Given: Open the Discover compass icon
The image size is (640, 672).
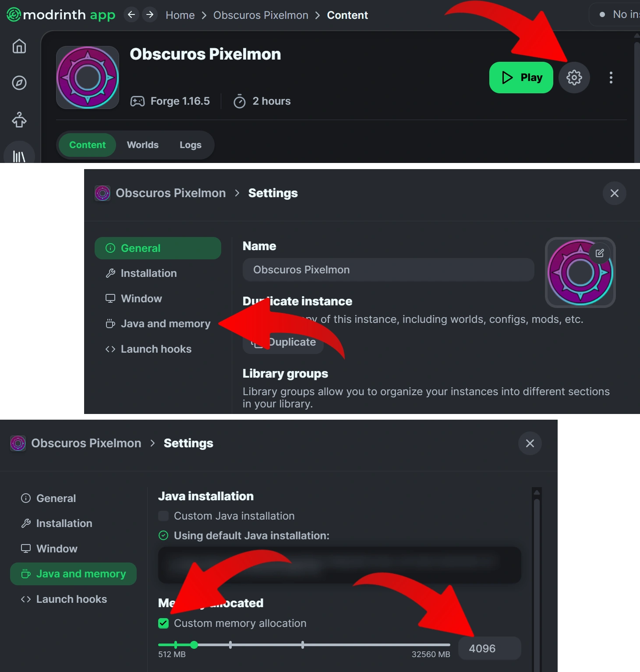Looking at the screenshot, I should point(19,83).
